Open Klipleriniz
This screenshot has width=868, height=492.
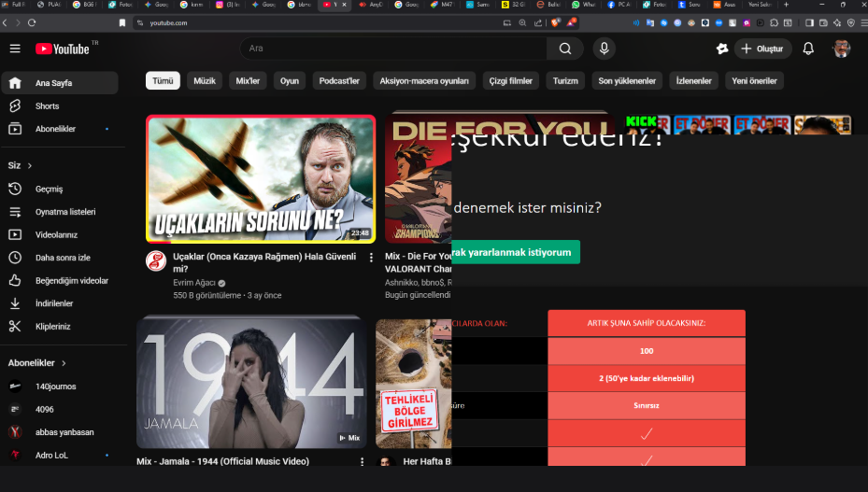[x=60, y=327]
